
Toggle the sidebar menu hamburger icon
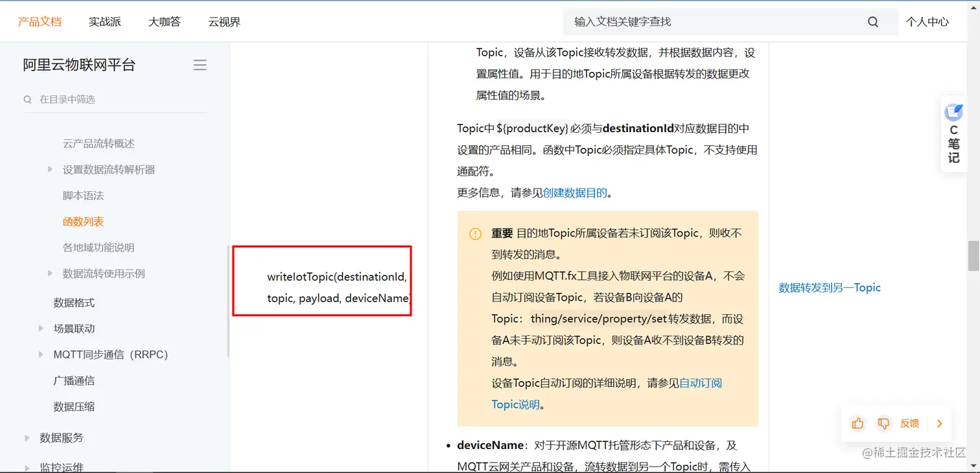coord(200,65)
